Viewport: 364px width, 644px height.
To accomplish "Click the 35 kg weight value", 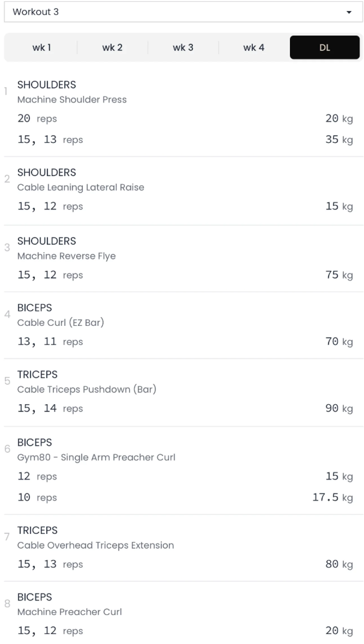I will tap(339, 140).
